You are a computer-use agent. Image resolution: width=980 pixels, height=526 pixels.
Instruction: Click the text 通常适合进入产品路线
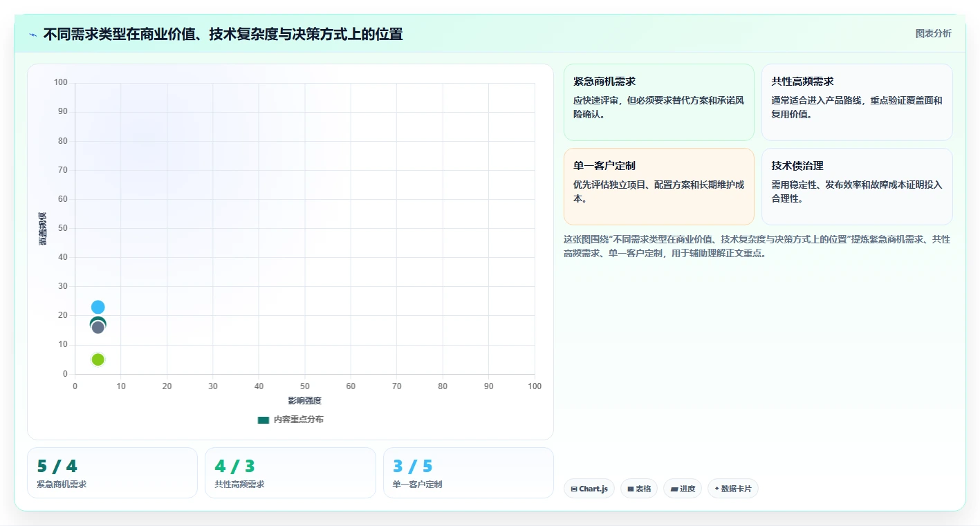click(857, 107)
